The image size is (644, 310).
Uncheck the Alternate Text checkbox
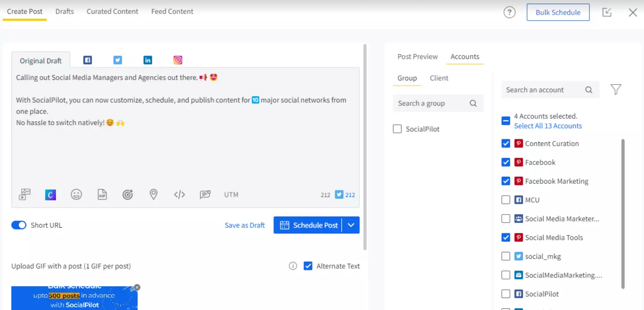pos(308,266)
